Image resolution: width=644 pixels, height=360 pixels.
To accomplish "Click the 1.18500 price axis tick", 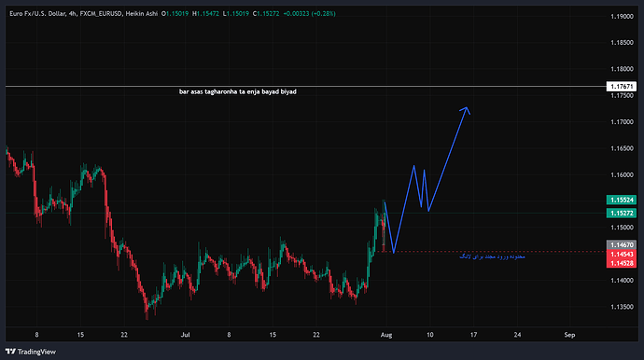I will point(622,43).
